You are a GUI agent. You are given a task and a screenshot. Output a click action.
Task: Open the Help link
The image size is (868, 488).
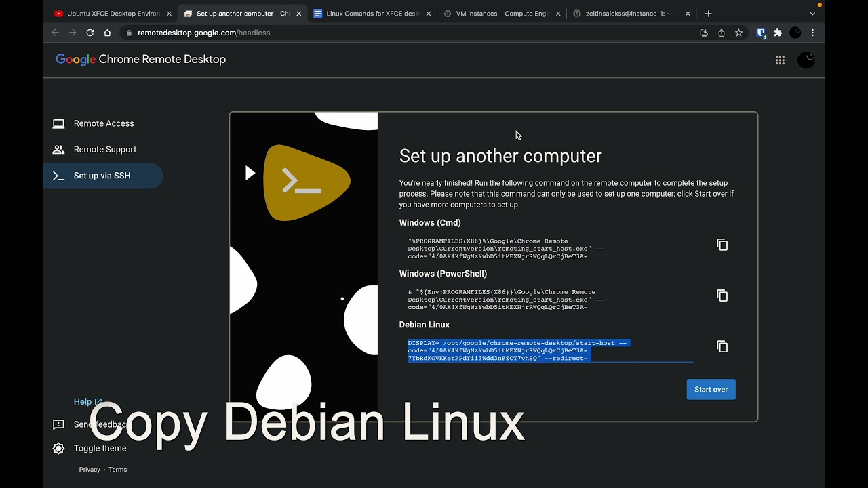(x=87, y=402)
